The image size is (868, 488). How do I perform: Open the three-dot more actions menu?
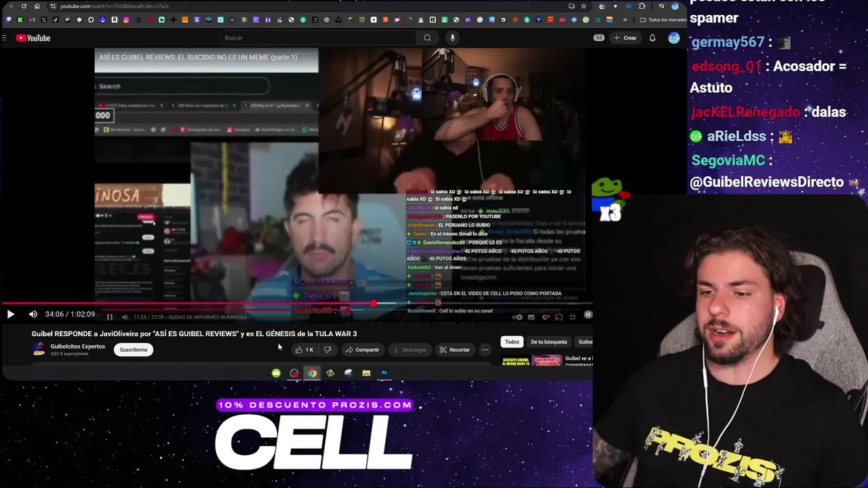pyautogui.click(x=485, y=350)
